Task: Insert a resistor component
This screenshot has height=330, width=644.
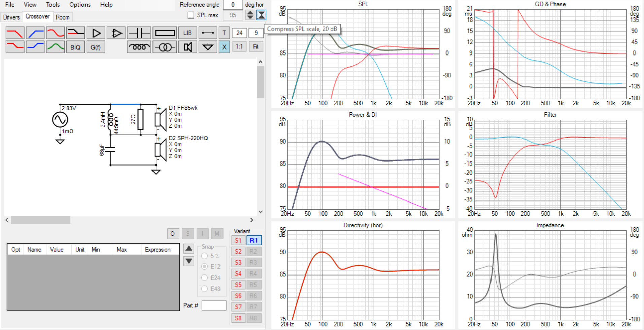Action: [165, 33]
